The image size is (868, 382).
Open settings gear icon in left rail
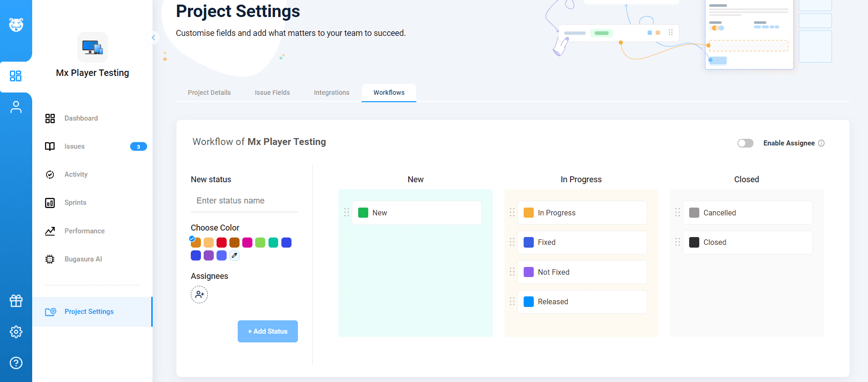[x=16, y=332]
